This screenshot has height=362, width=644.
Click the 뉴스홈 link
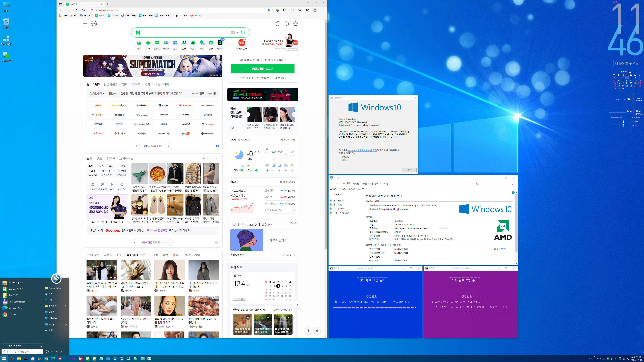(x=212, y=94)
